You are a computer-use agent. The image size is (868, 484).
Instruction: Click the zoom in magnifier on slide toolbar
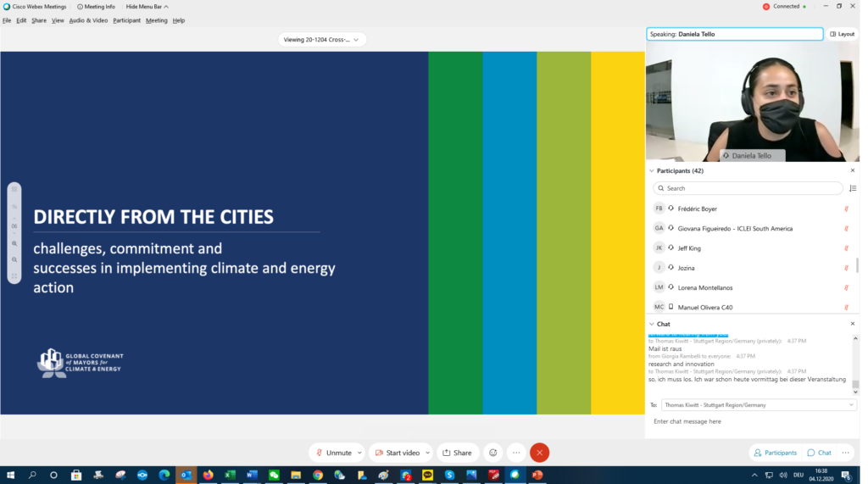click(x=14, y=243)
